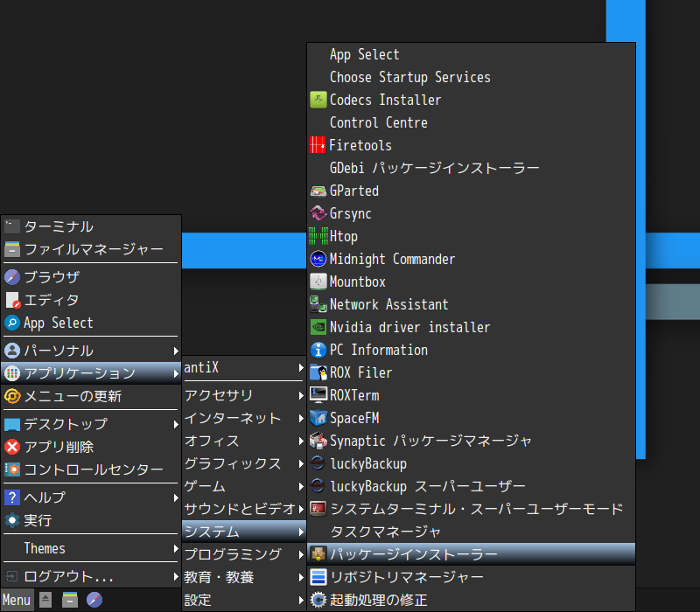Click the Firetools red icon
700x612 pixels.
pos(318,145)
